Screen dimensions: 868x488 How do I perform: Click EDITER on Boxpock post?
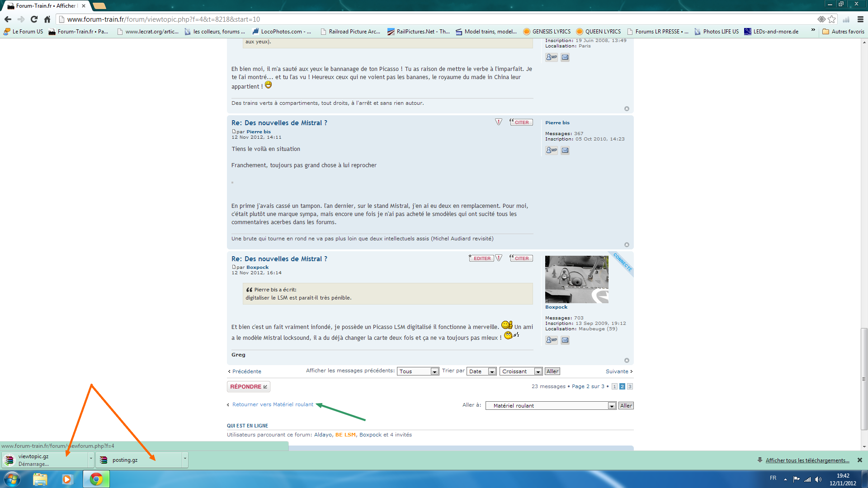point(481,258)
